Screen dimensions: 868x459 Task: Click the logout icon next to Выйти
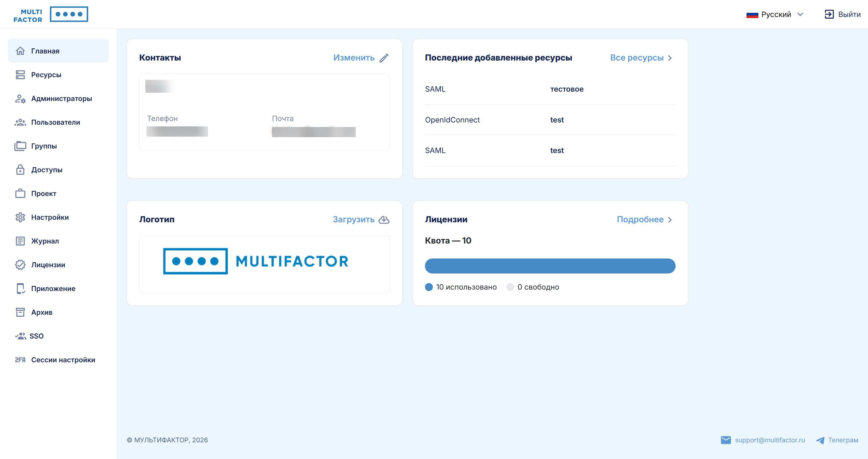pyautogui.click(x=829, y=14)
